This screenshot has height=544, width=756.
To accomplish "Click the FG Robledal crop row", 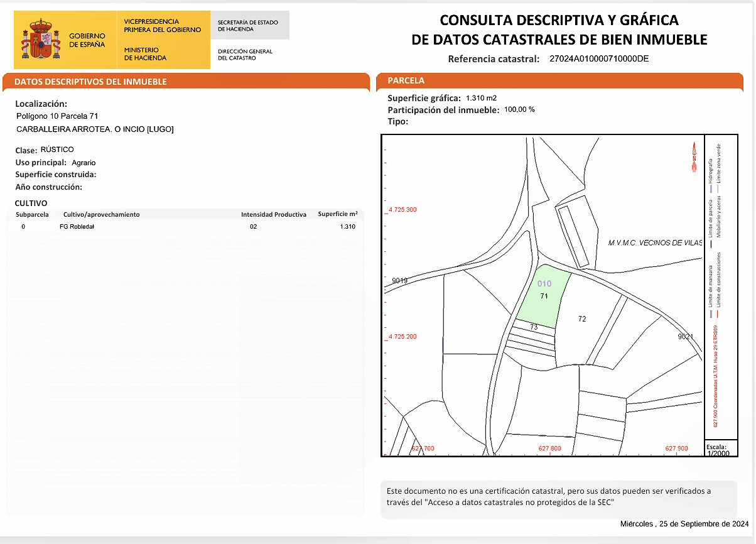I will click(x=77, y=227).
